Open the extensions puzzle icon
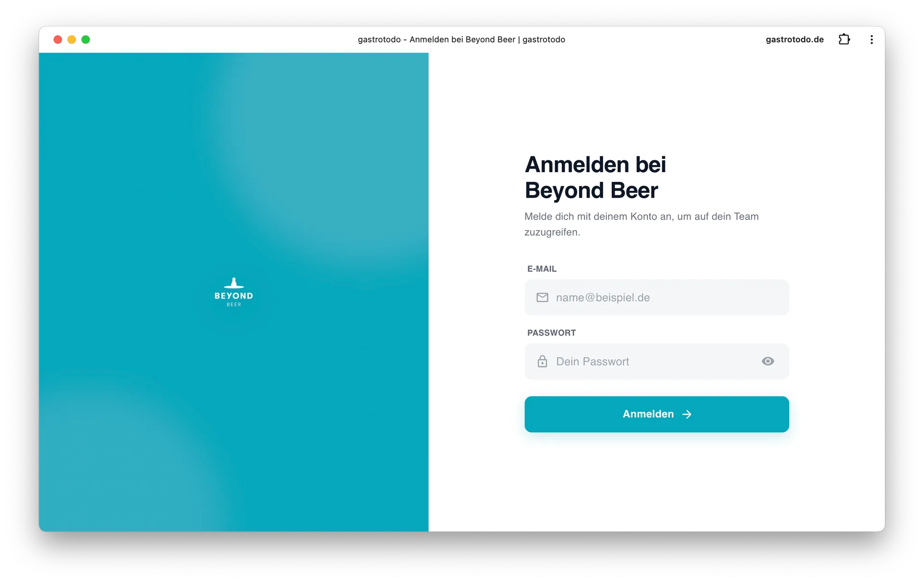This screenshot has height=583, width=924. 844,39
